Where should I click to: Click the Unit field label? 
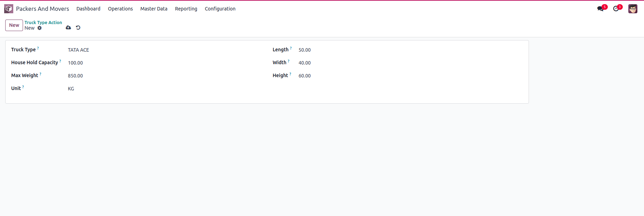(x=16, y=88)
